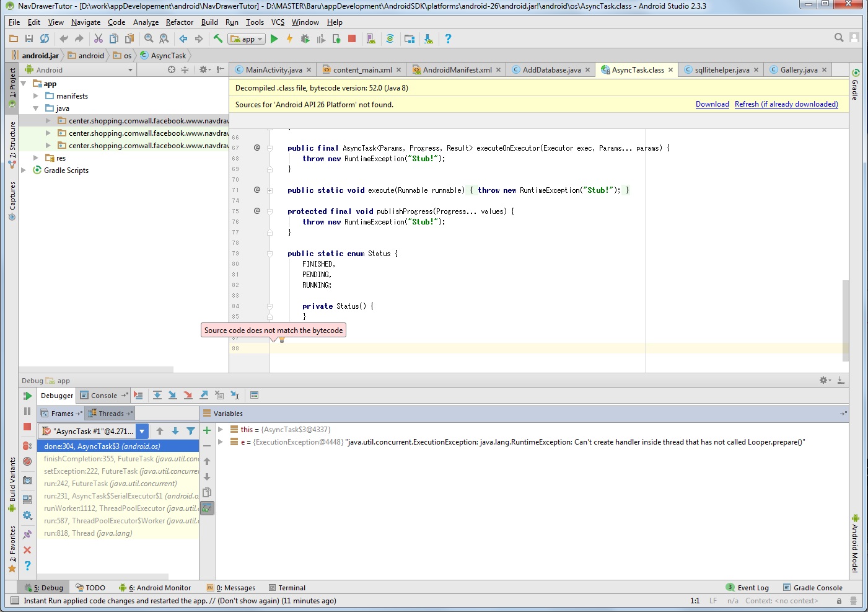The height and width of the screenshot is (612, 868).
Task: Open the app run configuration dropdown
Action: pyautogui.click(x=247, y=38)
